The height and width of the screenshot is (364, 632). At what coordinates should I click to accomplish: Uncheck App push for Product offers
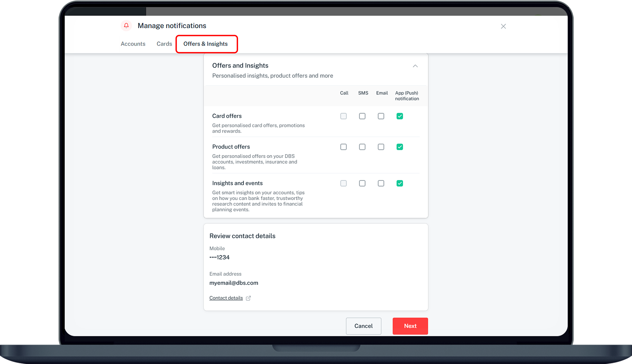point(399,147)
